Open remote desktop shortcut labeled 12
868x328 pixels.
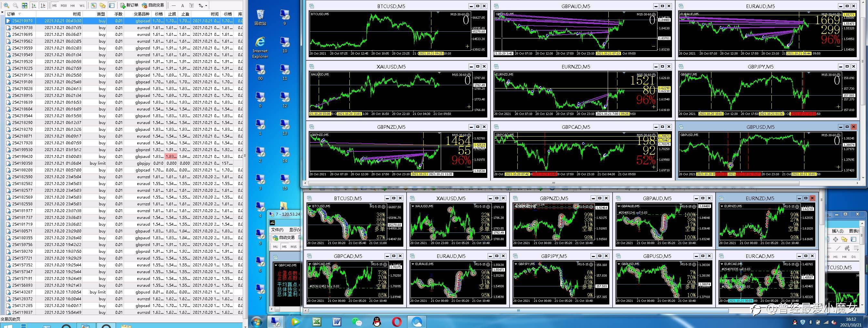click(x=285, y=100)
